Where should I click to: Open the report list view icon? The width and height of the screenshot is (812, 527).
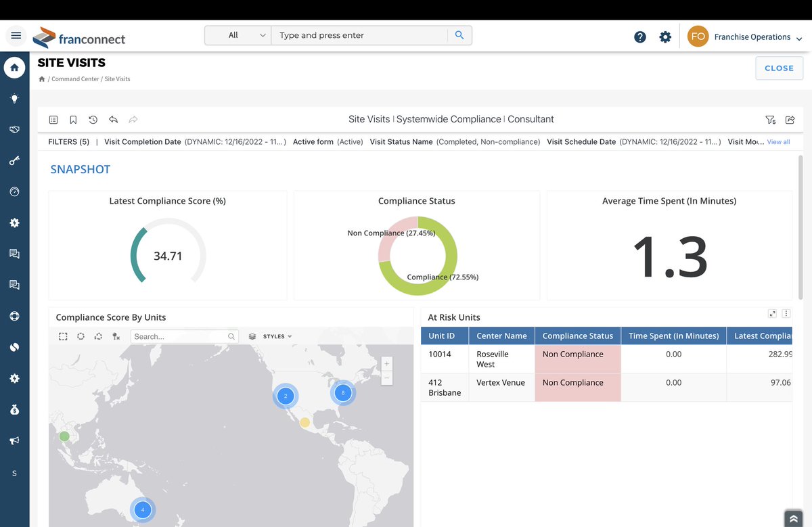[x=53, y=120]
